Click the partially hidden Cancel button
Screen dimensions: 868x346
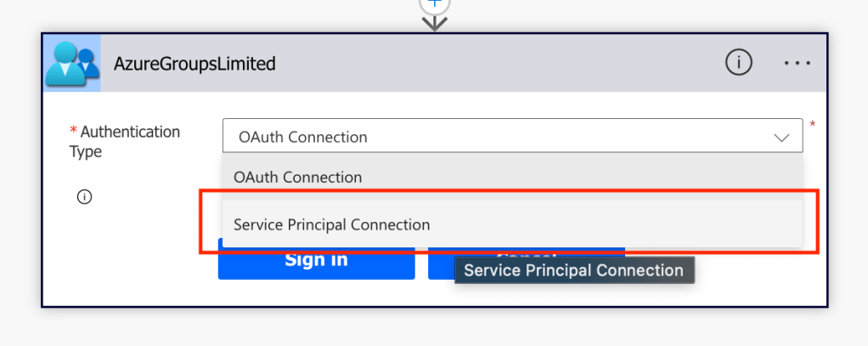tap(527, 257)
